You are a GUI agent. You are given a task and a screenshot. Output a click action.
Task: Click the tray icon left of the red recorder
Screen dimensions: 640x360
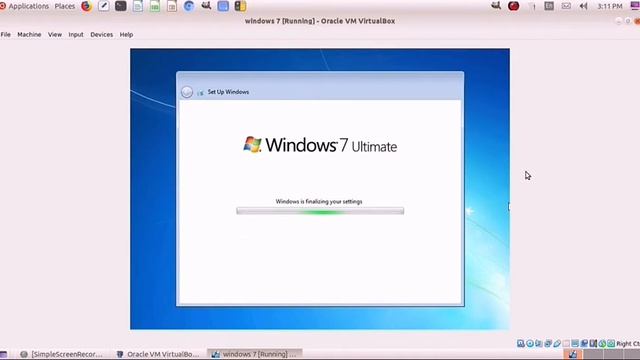pos(496,6)
